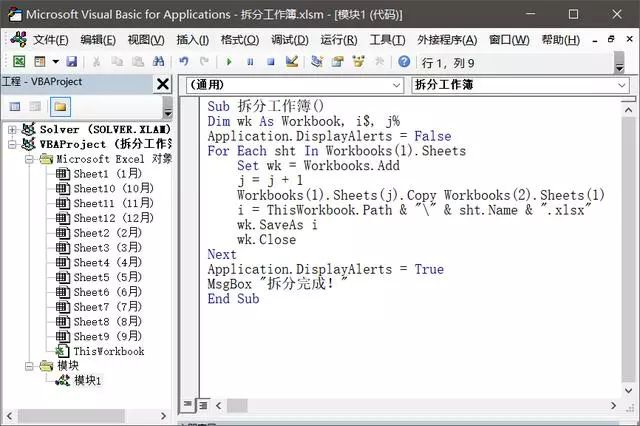The height and width of the screenshot is (426, 640).
Task: Switch to Procedure View button
Action: click(187, 404)
